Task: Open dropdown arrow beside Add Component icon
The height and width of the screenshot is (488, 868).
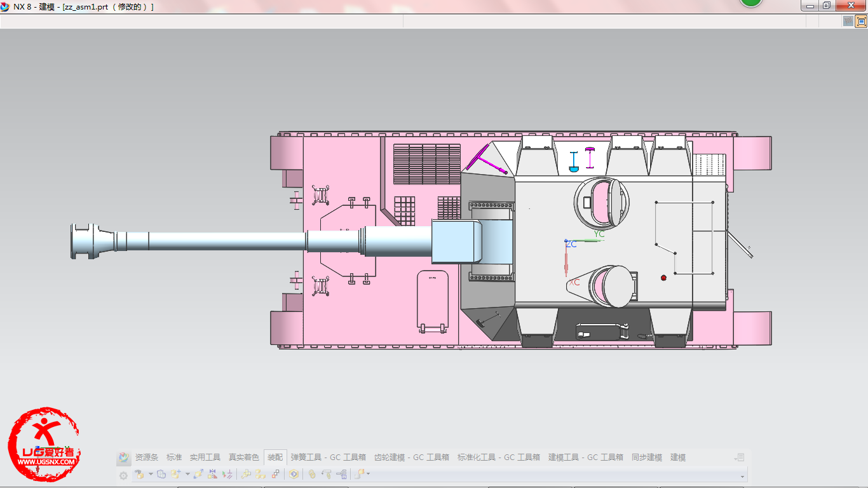Action: tap(187, 474)
